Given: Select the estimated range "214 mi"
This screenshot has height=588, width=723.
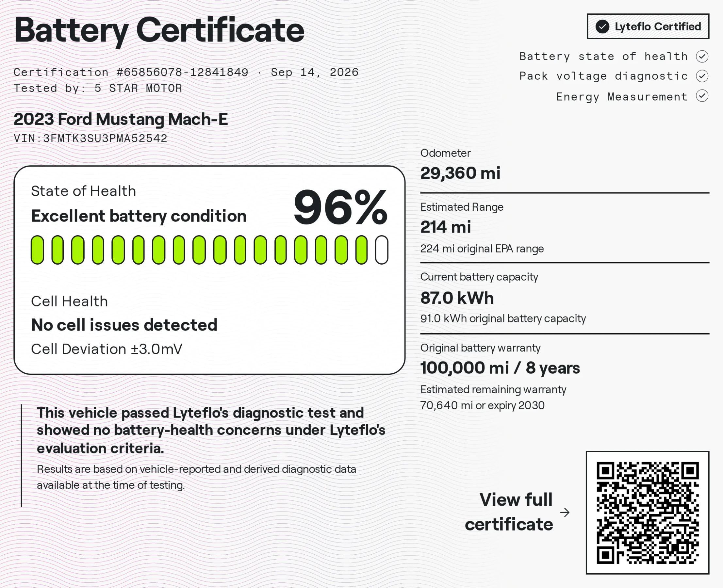Looking at the screenshot, I should click(x=446, y=227).
